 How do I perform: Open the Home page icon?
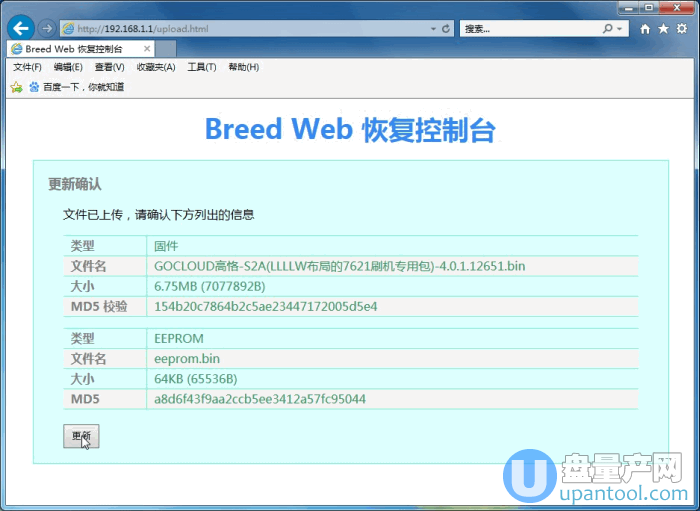click(645, 29)
